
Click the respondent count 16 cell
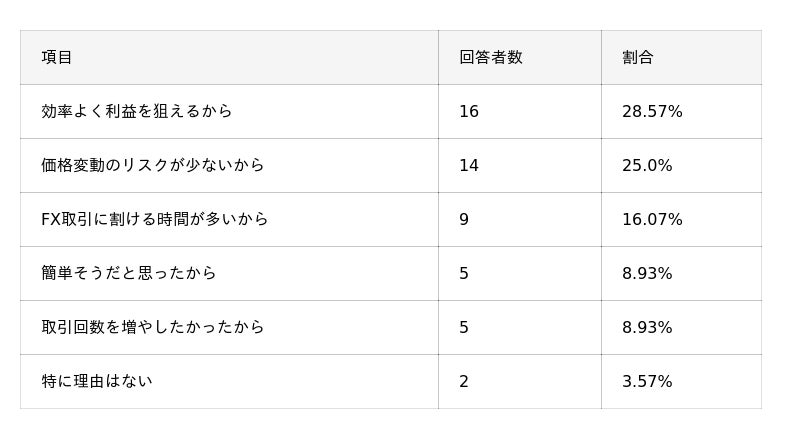[x=469, y=111]
